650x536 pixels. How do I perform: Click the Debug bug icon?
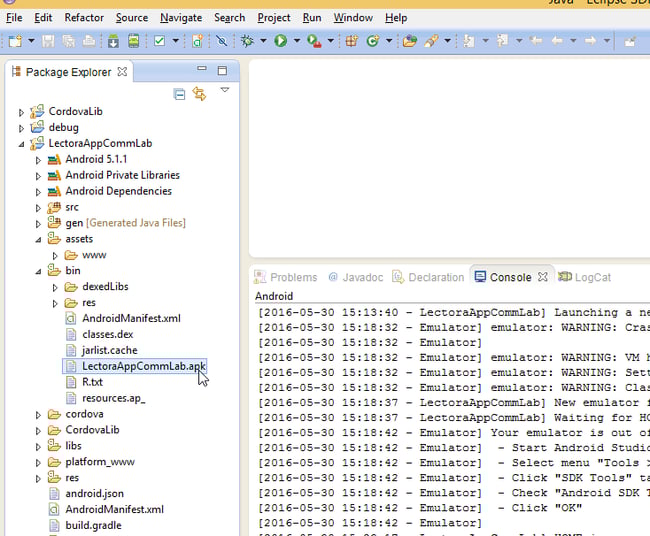(247, 41)
